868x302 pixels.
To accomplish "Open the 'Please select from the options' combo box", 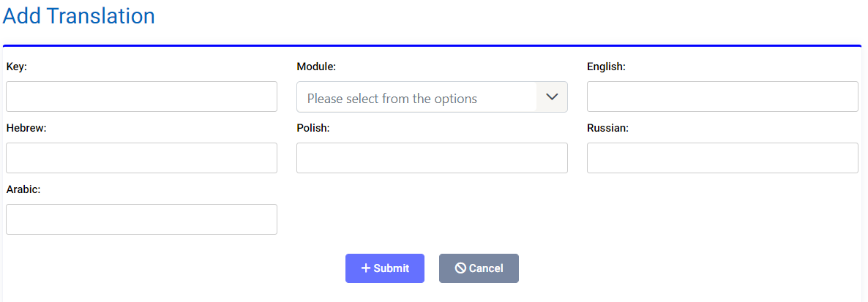I will point(417,97).
